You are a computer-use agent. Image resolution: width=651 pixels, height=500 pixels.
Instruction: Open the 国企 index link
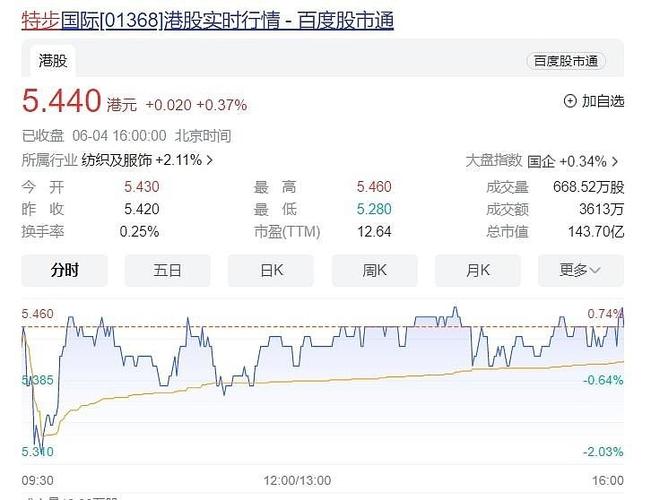tap(541, 161)
